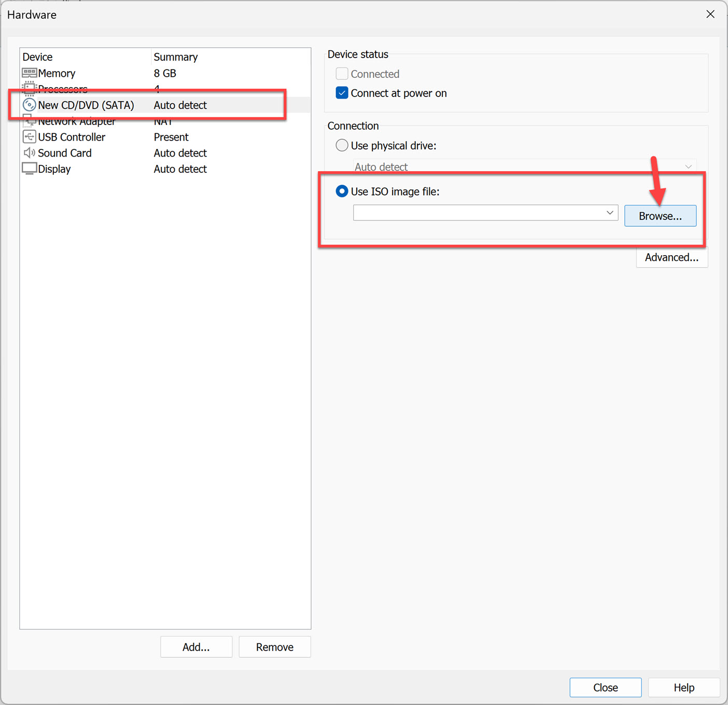Click the USB Controller icon
This screenshot has width=728, height=705.
tap(30, 137)
